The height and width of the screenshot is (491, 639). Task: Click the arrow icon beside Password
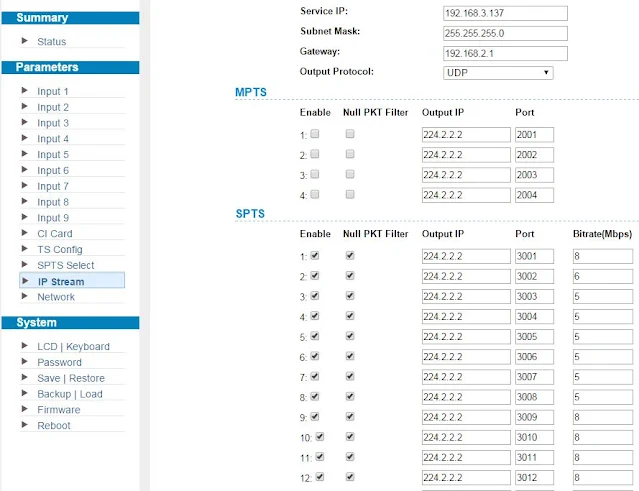pos(24,361)
